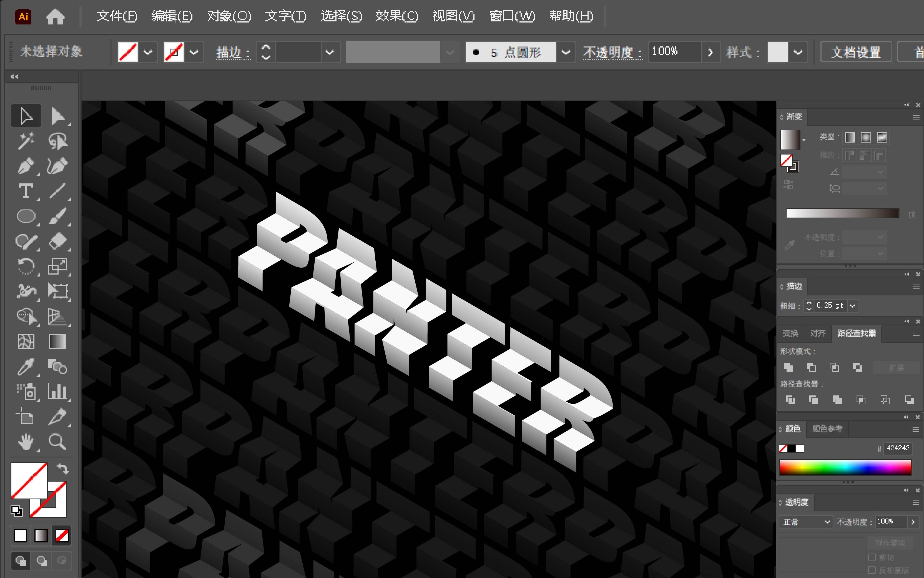Choose the Column Graph tool
924x578 pixels.
coord(58,392)
